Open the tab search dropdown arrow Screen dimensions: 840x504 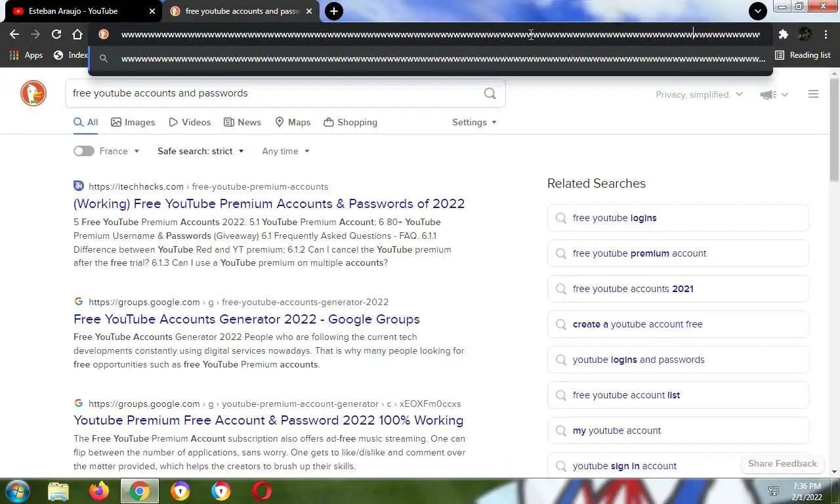758,10
